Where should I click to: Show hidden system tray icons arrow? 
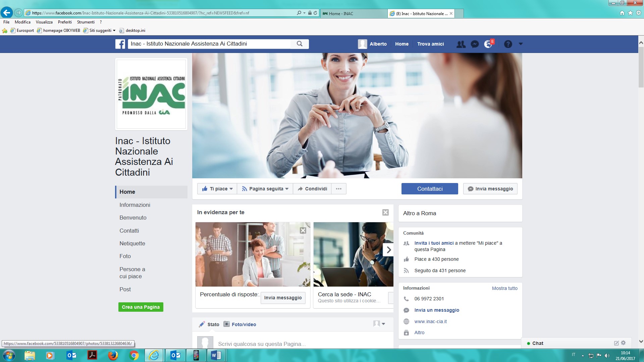pos(583,356)
